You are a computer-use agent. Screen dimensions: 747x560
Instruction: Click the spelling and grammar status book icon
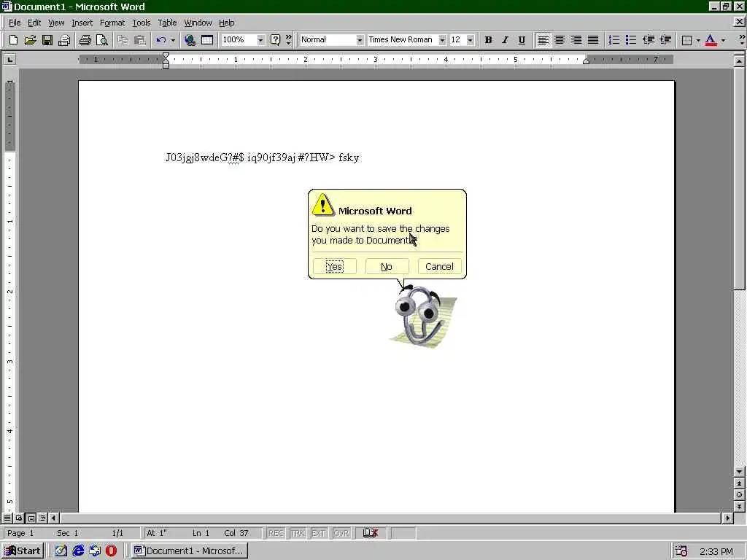tap(370, 533)
